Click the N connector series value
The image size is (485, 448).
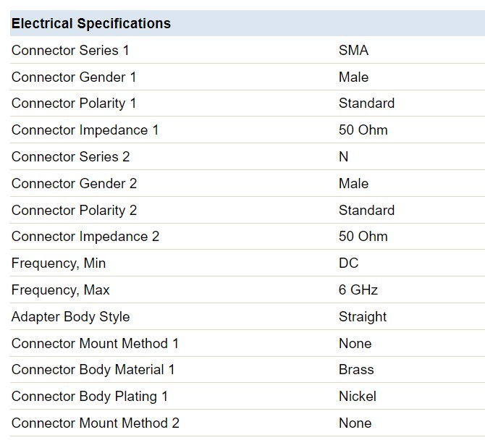(x=343, y=157)
